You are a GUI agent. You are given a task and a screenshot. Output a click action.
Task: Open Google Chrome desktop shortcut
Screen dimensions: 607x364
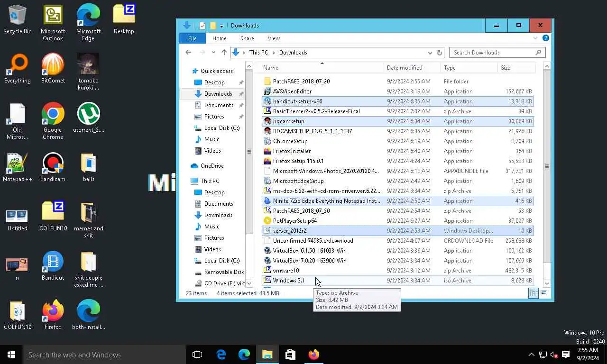(53, 121)
